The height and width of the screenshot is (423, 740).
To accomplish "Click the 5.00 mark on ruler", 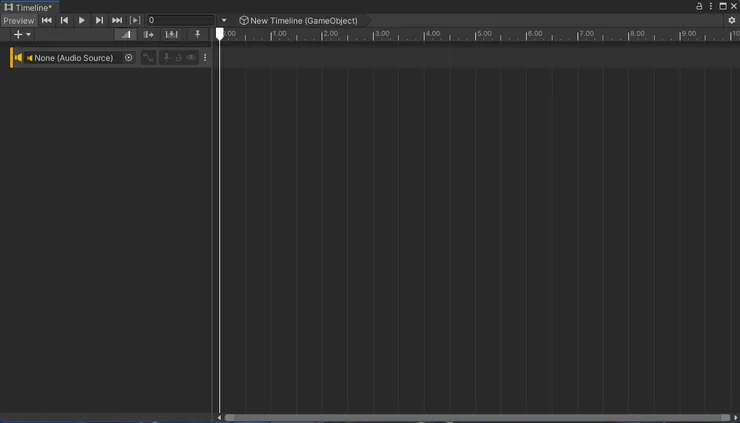I will point(484,34).
